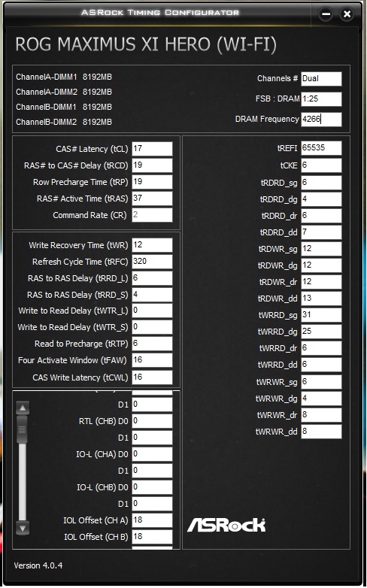Click the Version 4.0.4 label

(x=38, y=565)
